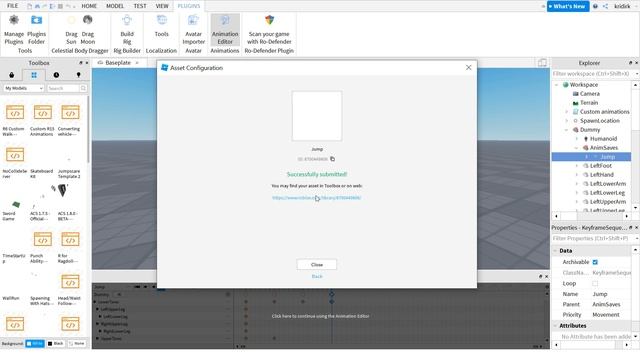Toggle the viewport layout icon
Image resolution: width=640 pixels, height=360 pixels.
tap(542, 62)
